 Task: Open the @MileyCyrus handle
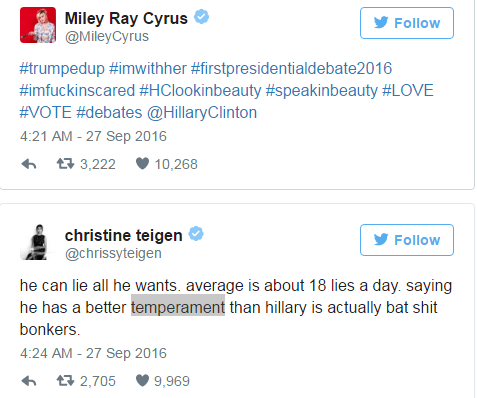[107, 36]
